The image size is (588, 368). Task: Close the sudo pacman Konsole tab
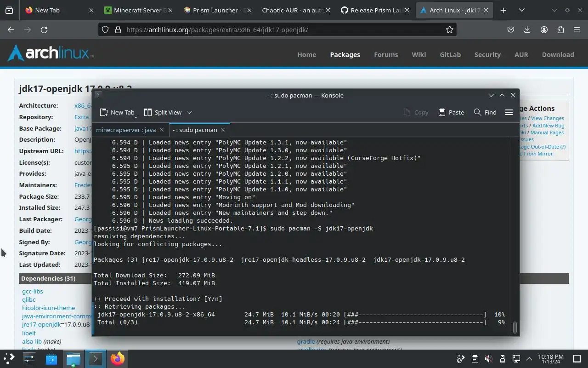(223, 130)
